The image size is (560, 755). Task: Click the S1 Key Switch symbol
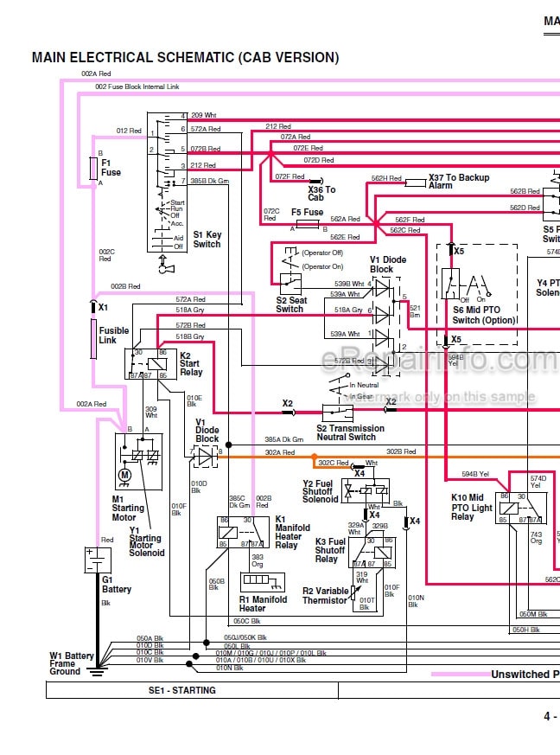click(166, 182)
